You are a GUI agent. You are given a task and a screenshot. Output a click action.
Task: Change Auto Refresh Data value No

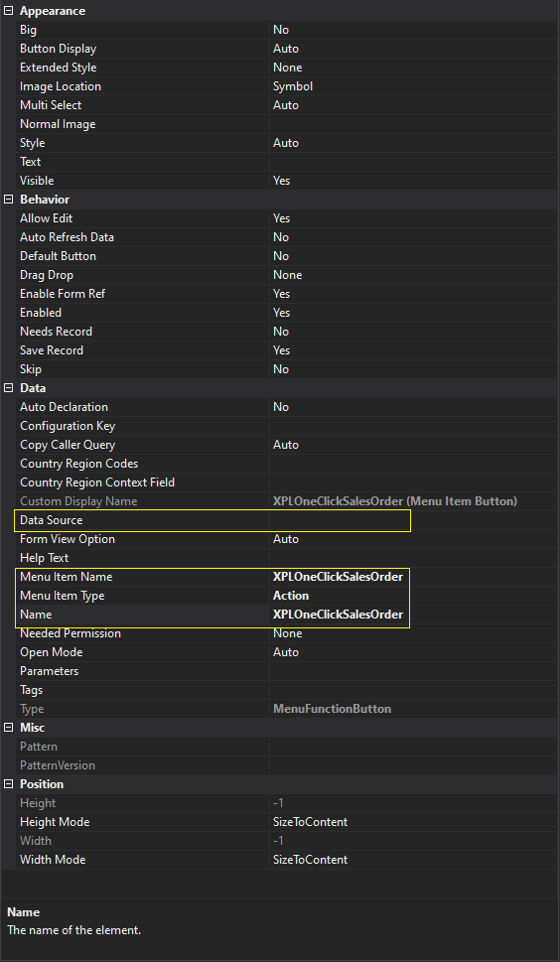coord(414,237)
